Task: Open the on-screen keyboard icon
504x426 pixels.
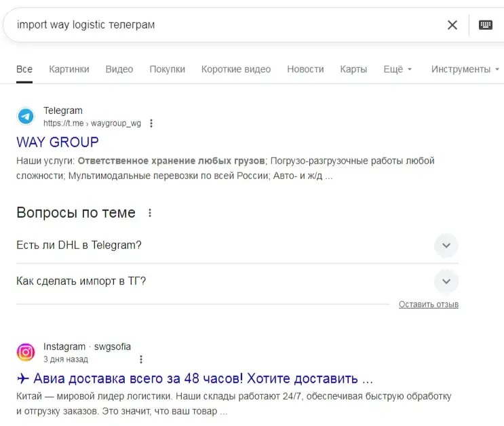Action: click(x=486, y=24)
